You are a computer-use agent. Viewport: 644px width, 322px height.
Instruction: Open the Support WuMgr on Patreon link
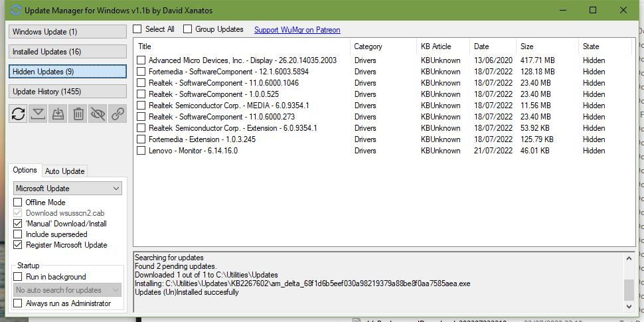[297, 30]
